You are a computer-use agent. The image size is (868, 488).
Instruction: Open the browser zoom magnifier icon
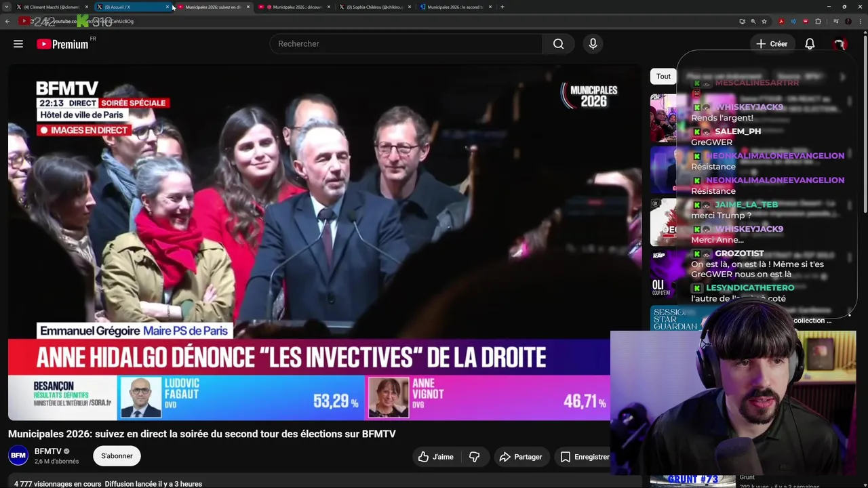tap(753, 21)
